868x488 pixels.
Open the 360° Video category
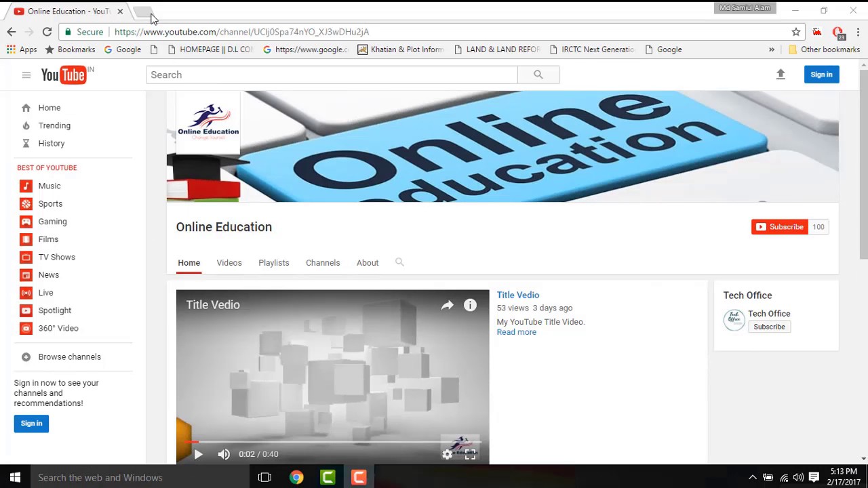pos(58,328)
